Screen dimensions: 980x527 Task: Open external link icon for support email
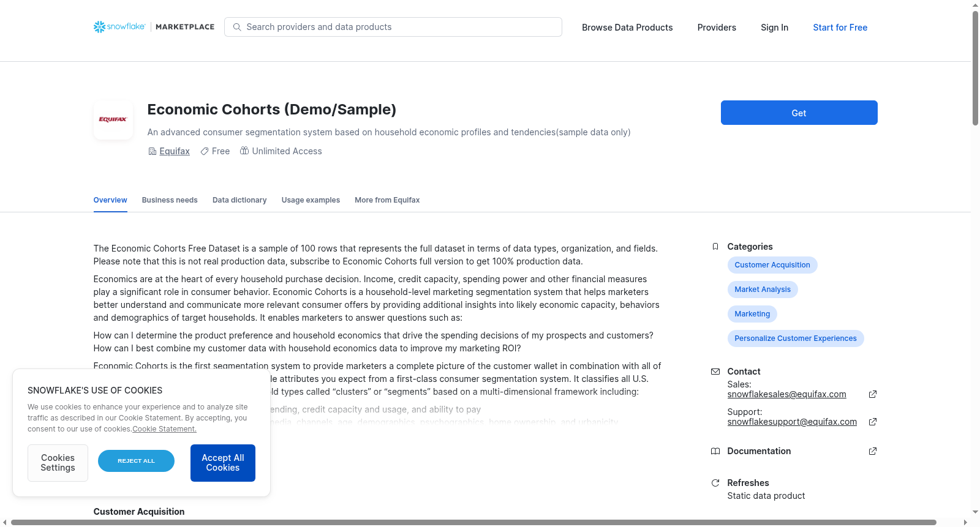point(873,422)
